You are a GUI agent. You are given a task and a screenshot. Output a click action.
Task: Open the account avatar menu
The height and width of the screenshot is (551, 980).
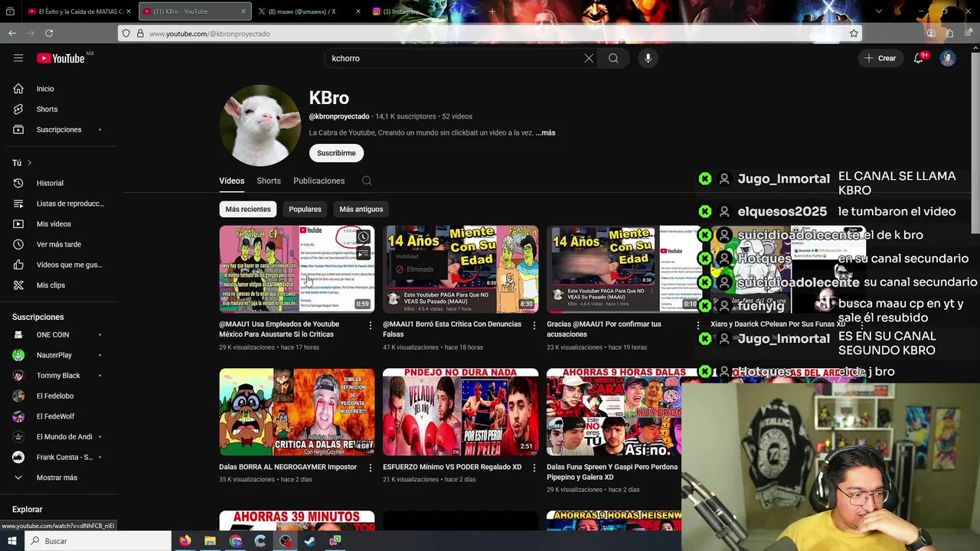tap(948, 58)
